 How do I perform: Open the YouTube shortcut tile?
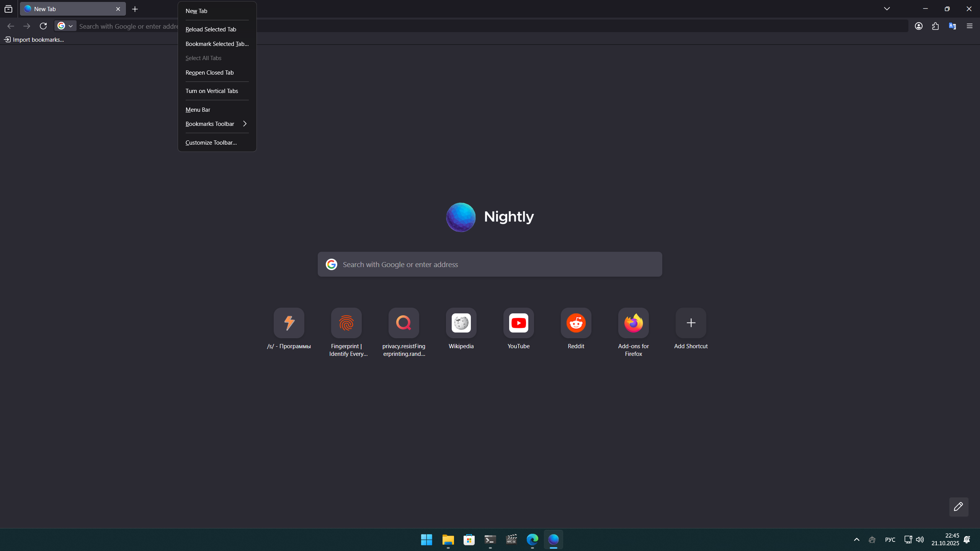click(518, 323)
